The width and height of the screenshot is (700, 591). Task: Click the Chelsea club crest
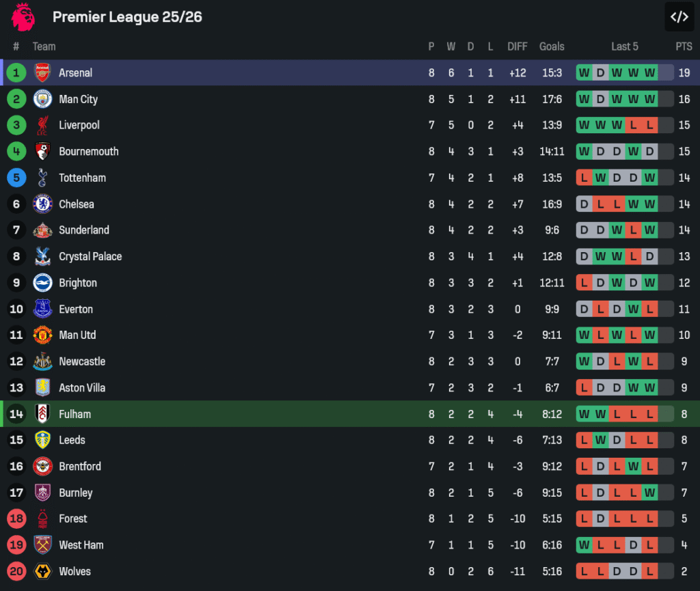[42, 204]
